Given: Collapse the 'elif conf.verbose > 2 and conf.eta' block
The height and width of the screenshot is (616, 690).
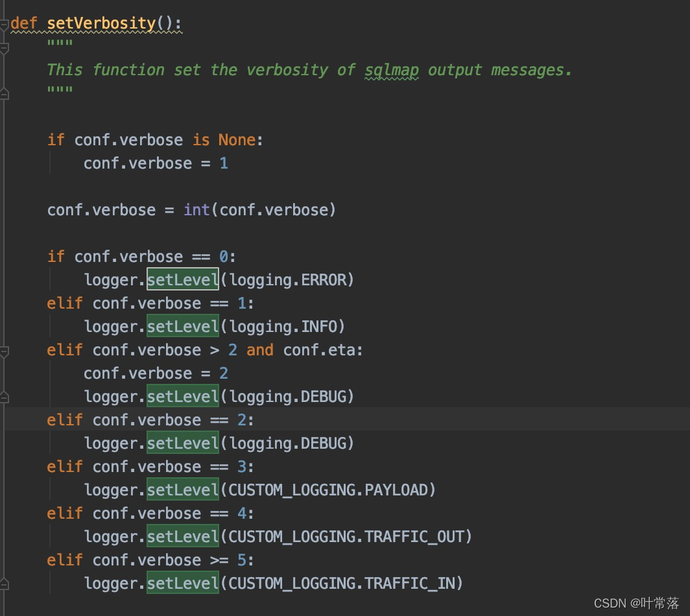Looking at the screenshot, I should tap(4, 351).
